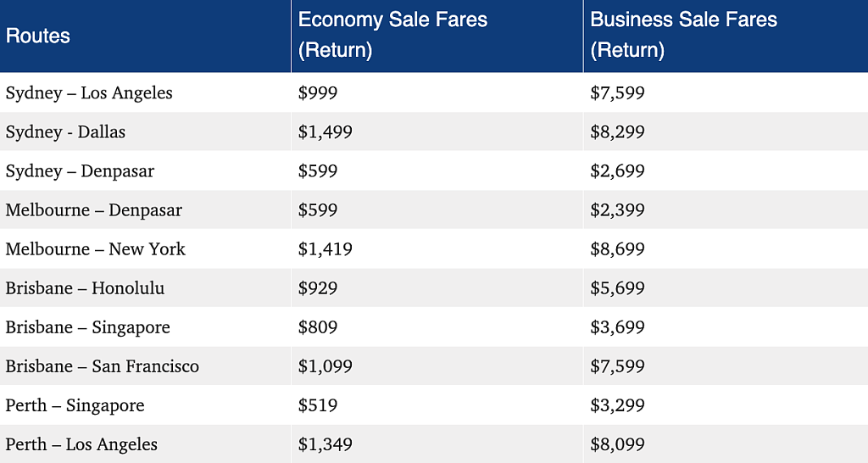
Task: Click the $2,399 Melbourne – Denpasar business fare
Action: [x=617, y=210]
